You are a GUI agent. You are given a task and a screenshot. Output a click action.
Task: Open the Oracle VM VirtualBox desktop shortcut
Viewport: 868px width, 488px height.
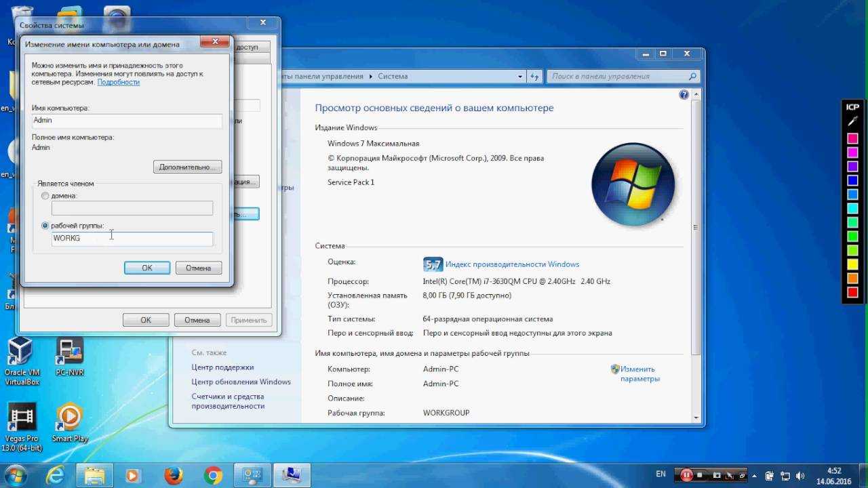tap(22, 361)
